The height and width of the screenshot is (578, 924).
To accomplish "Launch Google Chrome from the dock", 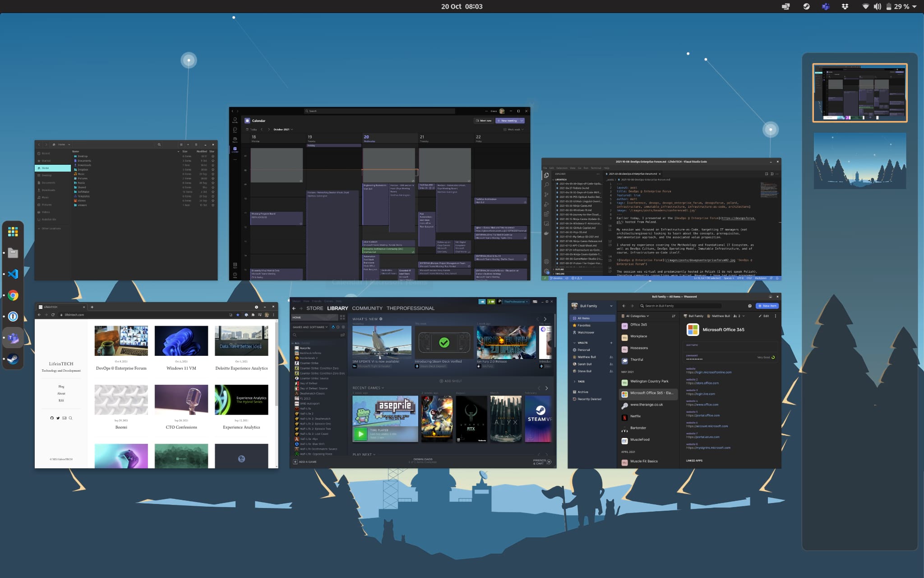I will click(13, 295).
